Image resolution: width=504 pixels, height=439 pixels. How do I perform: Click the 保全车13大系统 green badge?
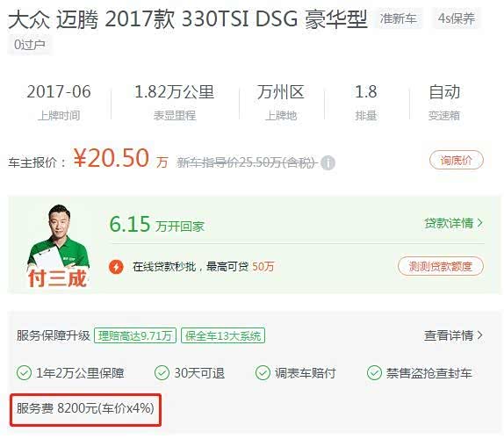pyautogui.click(x=223, y=336)
